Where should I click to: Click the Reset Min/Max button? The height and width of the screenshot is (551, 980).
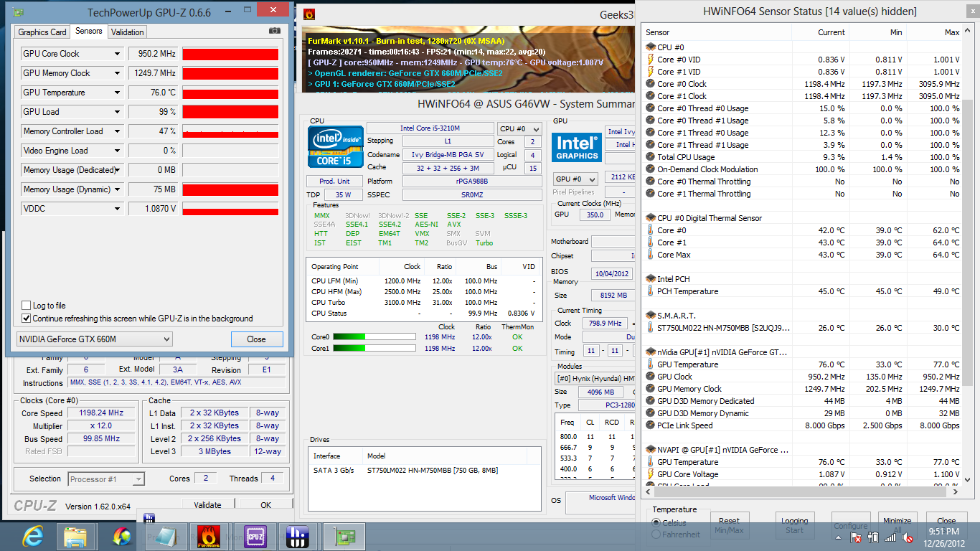click(729, 525)
